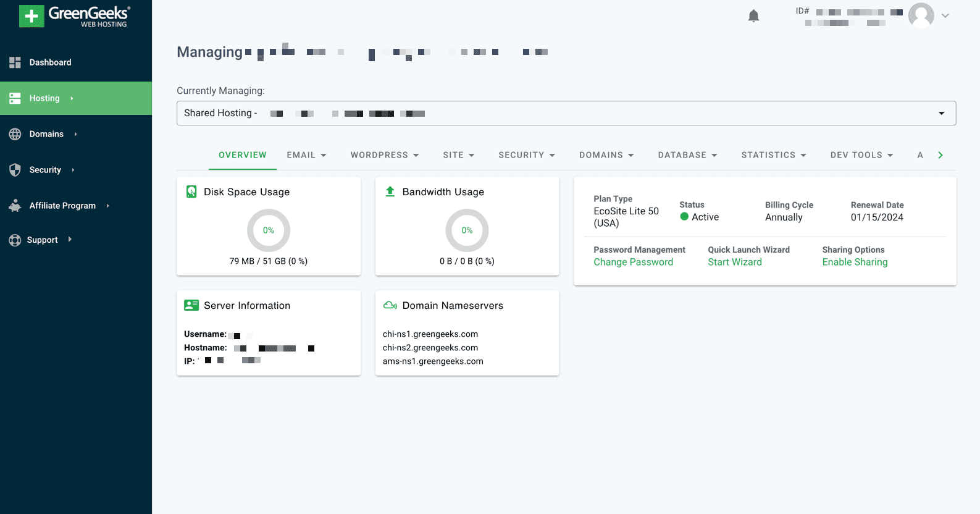
Task: Click the user avatar icon
Action: (x=921, y=15)
